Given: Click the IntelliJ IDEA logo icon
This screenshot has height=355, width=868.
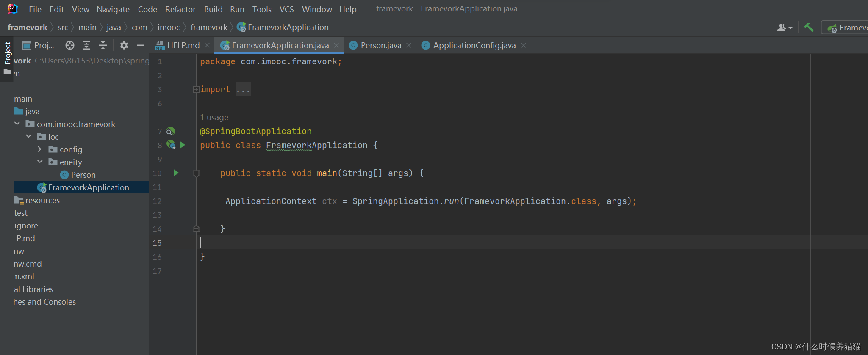Looking at the screenshot, I should coord(13,8).
